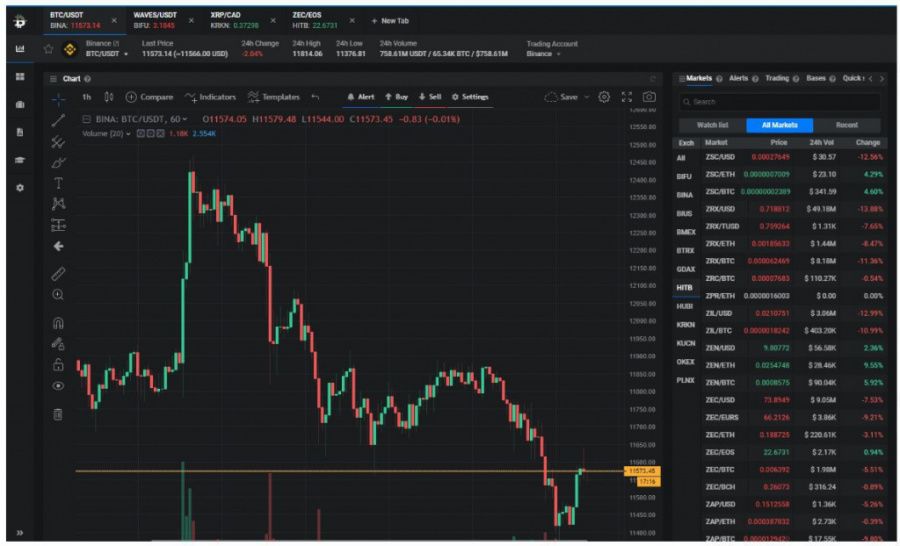Select the brush drawing tool
Viewport: 900px width, 546px height.
point(59,163)
